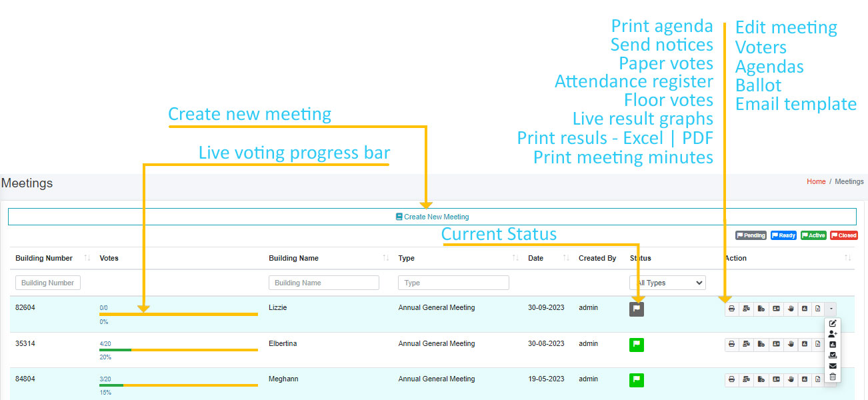Click Floor votes hand icon for Meghann
Viewport: 868px width, 400px height.
point(791,379)
